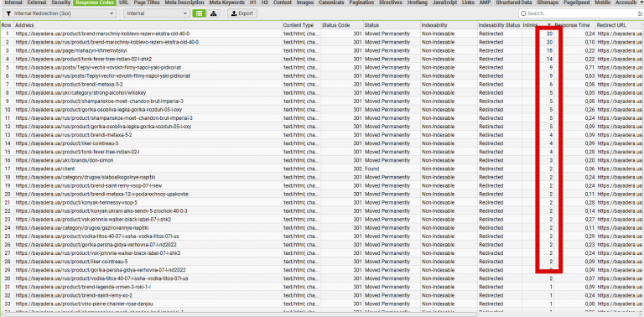Viewport: 644px width, 317px height.
Task: Click inlinks value 18
Action: coord(549,50)
